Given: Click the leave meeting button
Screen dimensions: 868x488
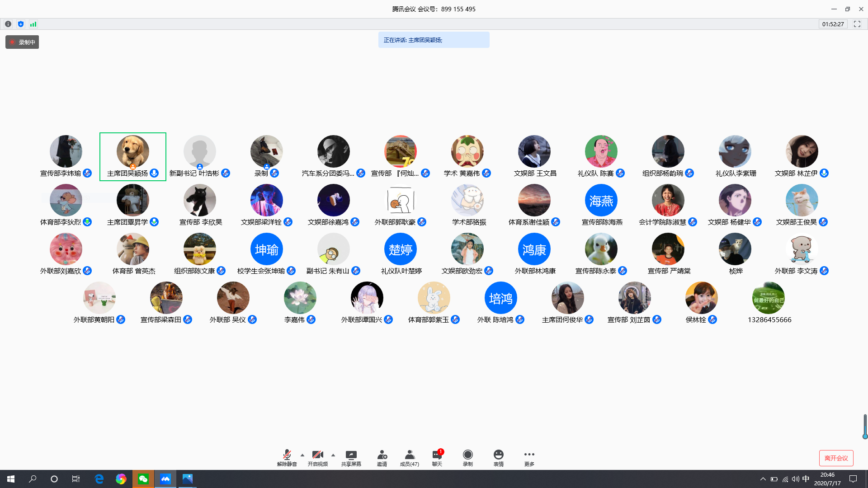Looking at the screenshot, I should 836,458.
